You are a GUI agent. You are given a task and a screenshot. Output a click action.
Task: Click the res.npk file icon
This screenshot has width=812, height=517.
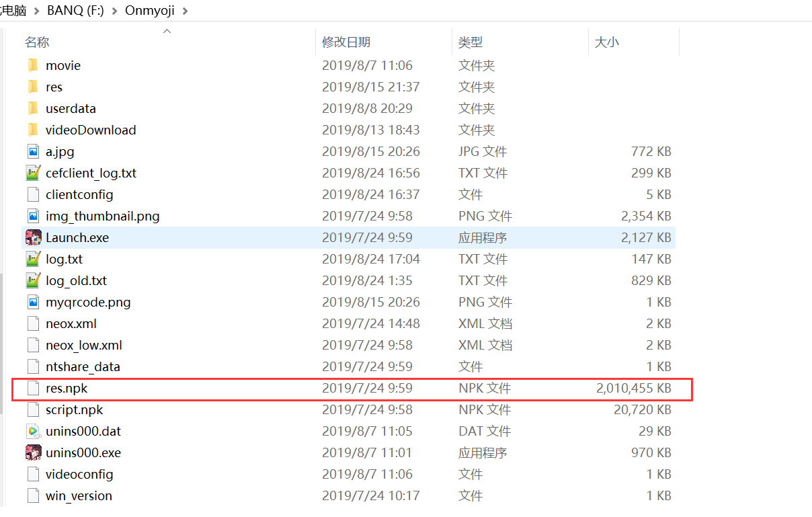coord(33,388)
